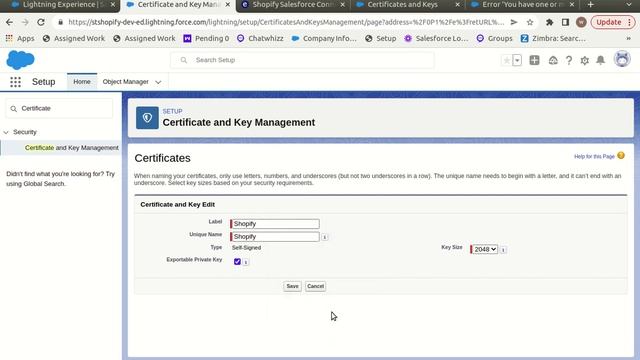Reload the page with the refresh icon
The image size is (640, 360).
(x=41, y=22)
